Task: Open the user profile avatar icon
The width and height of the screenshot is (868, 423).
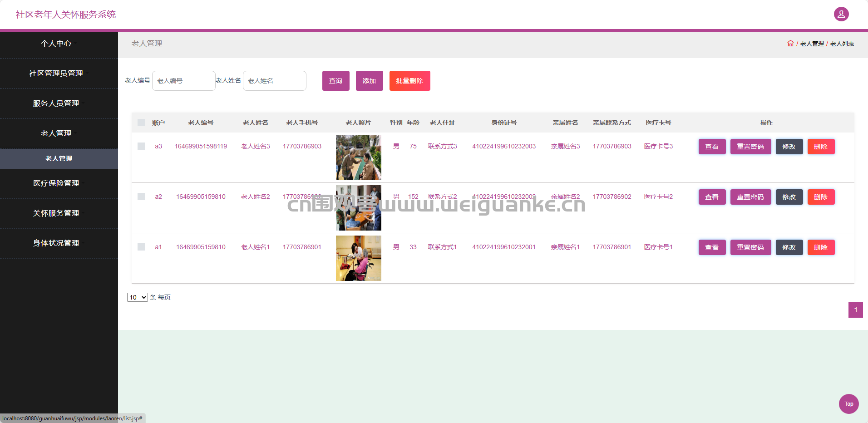Action: 841,14
